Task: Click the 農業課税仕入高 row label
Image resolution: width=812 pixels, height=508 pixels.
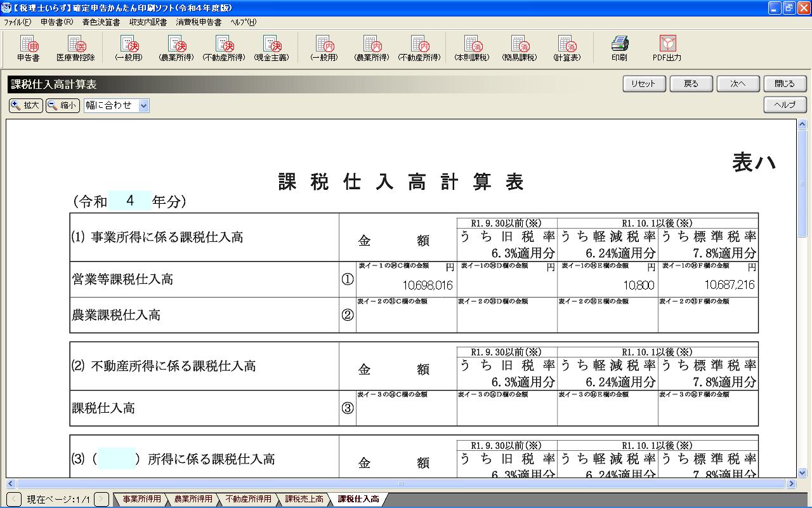Action: [116, 315]
